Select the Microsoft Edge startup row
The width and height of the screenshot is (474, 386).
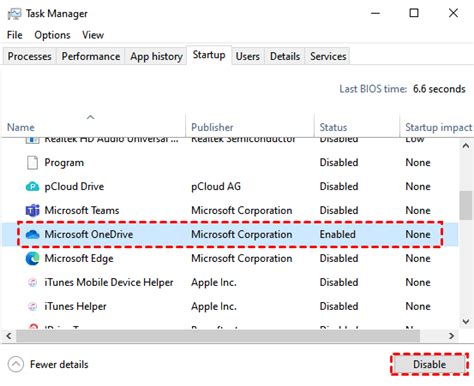click(230, 258)
